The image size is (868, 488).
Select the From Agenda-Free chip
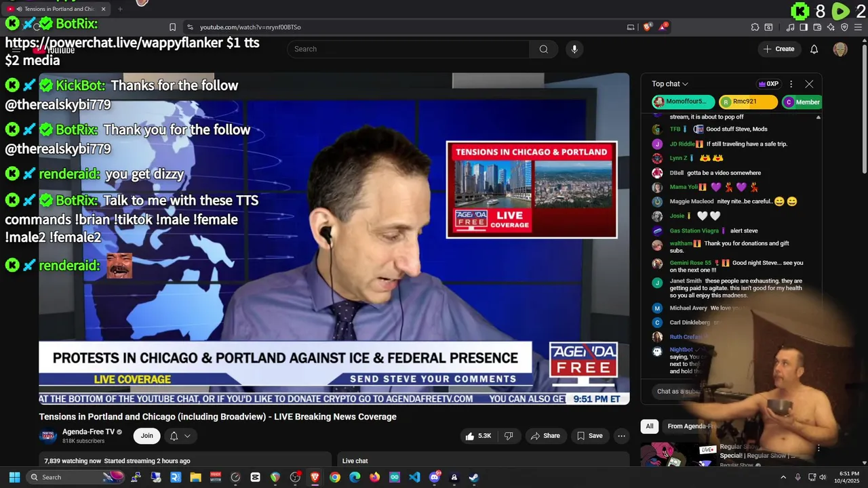click(x=692, y=426)
